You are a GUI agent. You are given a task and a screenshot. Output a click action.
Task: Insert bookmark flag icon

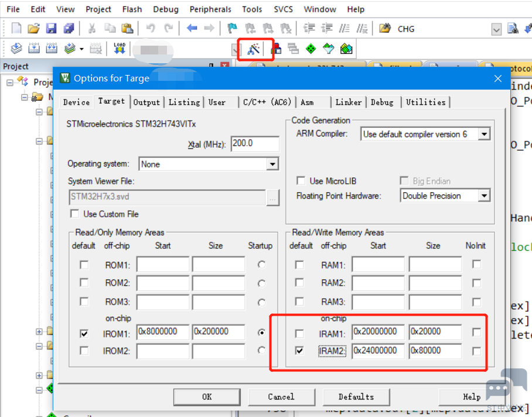point(233,29)
